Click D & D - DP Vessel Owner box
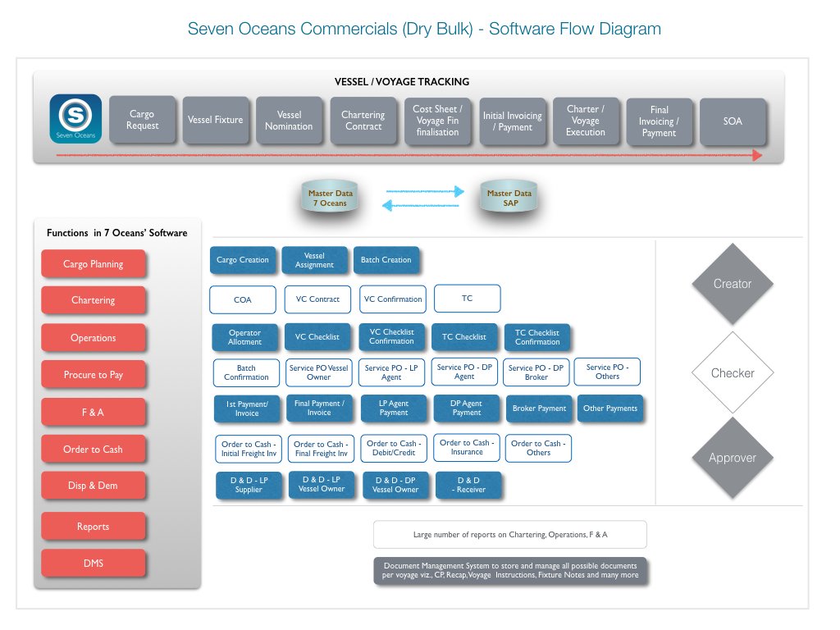Screen dimensions: 840x630 [395, 485]
